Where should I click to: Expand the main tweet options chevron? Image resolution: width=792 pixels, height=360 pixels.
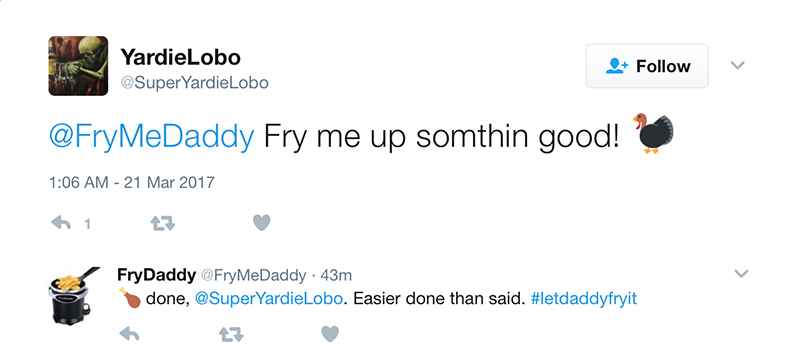click(738, 65)
